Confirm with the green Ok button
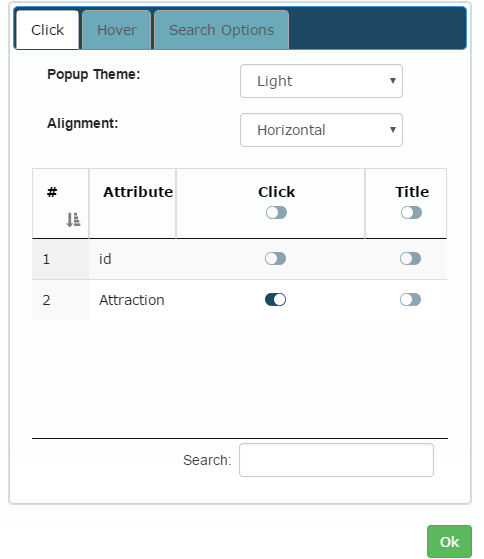Viewport: 484px width, 559px height. click(x=449, y=542)
